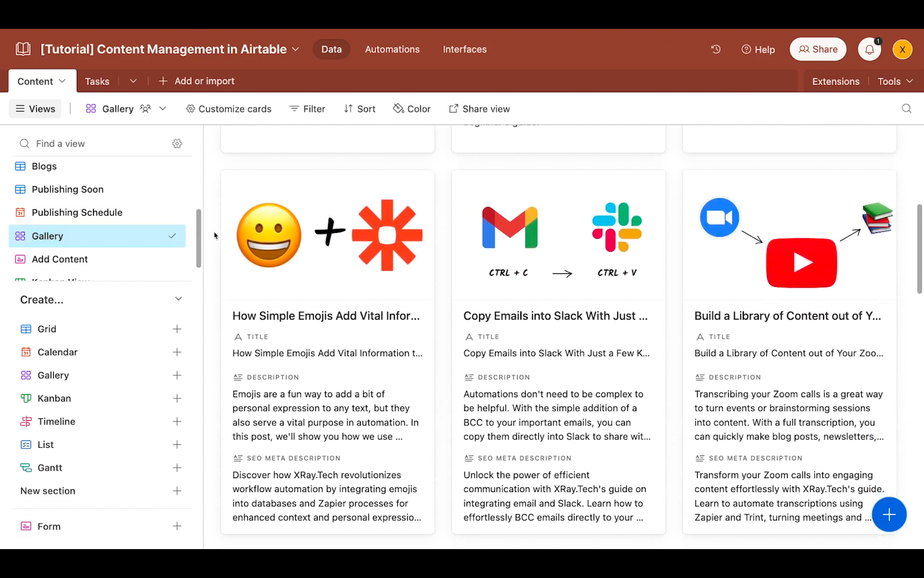
Task: Click Kanban under Create section
Action: (x=54, y=398)
